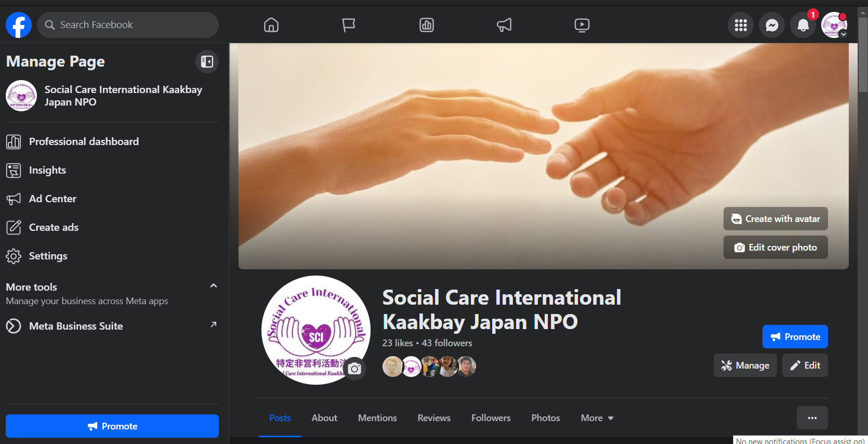
Task: Expand the More tab dropdown
Action: pyautogui.click(x=597, y=418)
